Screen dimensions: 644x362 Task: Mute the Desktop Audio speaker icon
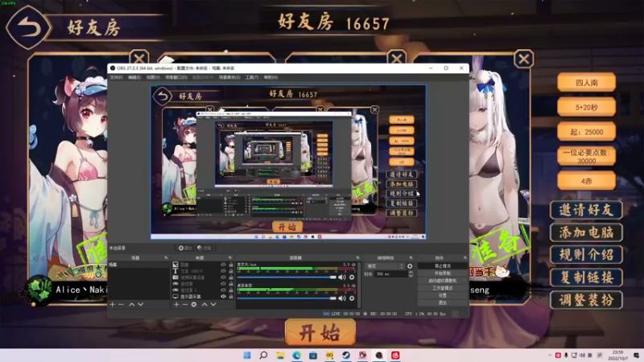(x=341, y=298)
